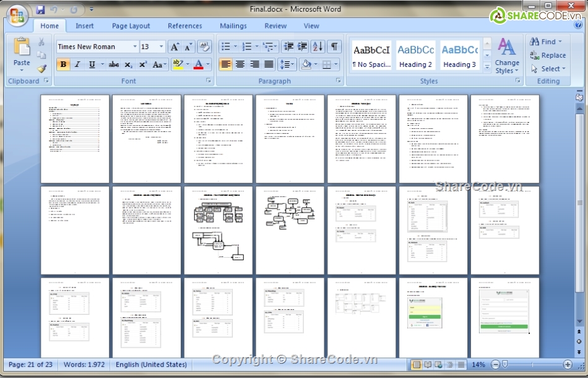The width and height of the screenshot is (588, 378).
Task: Grow font size with the larger A
Action: click(x=175, y=46)
